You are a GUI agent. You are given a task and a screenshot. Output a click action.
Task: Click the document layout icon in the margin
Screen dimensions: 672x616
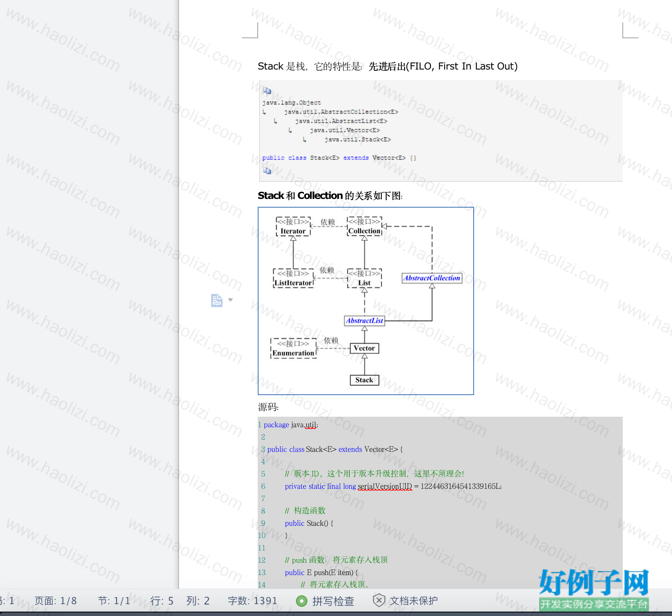click(217, 300)
